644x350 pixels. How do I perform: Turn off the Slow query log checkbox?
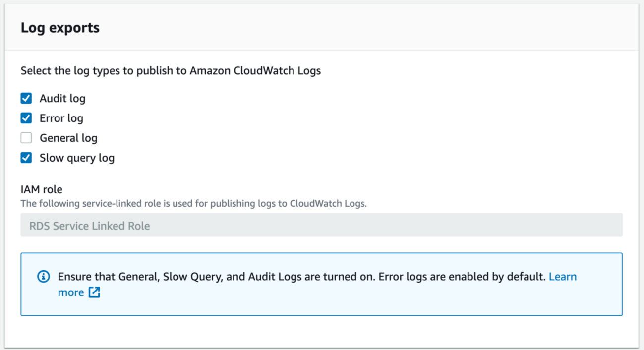point(26,158)
